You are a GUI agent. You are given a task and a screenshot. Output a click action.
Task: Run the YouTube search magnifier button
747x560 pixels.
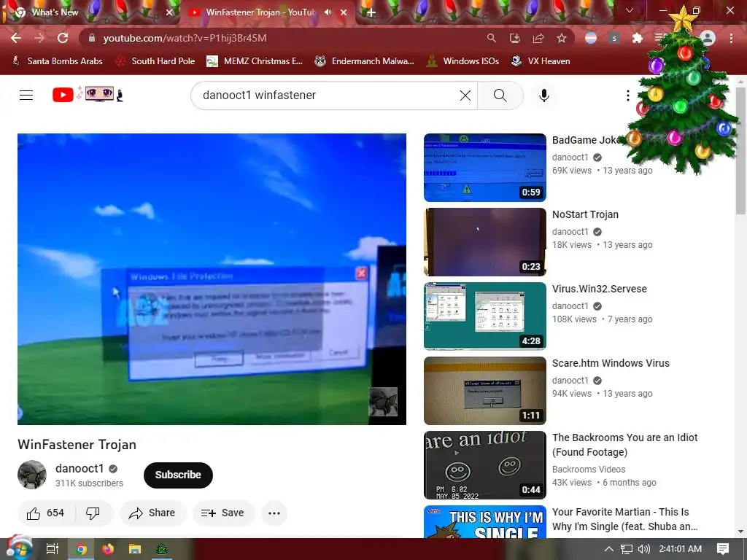tap(500, 96)
